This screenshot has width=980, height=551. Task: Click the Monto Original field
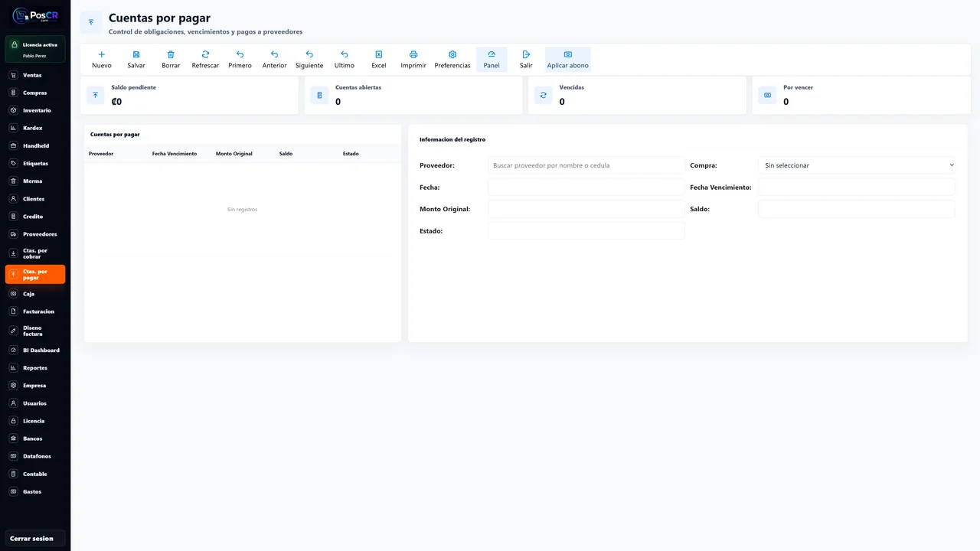click(x=586, y=209)
